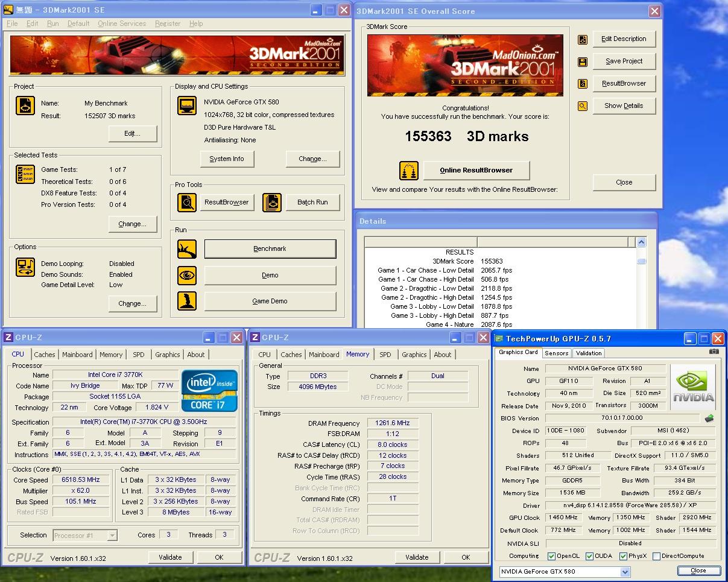Click the Online ResultBrowser podium icon
The height and width of the screenshot is (582, 728).
(x=409, y=171)
